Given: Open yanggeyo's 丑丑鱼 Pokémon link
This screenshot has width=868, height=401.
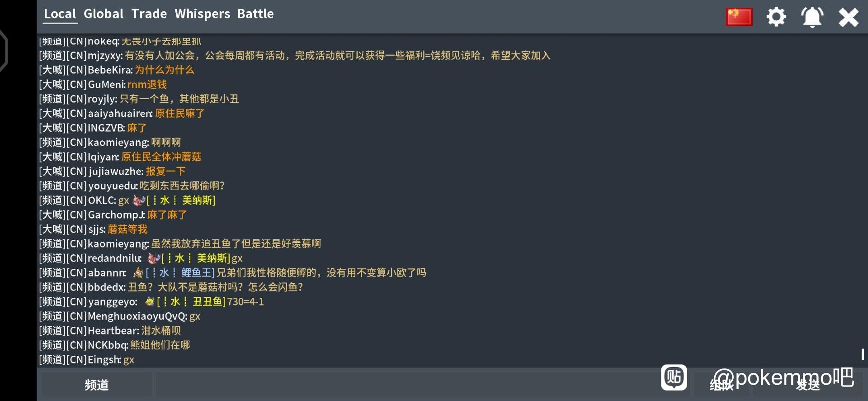Looking at the screenshot, I should (x=191, y=302).
